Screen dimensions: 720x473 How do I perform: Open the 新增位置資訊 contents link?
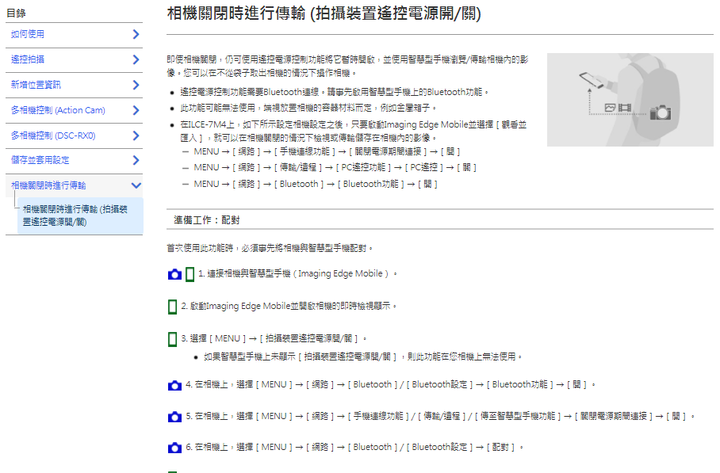(x=36, y=85)
